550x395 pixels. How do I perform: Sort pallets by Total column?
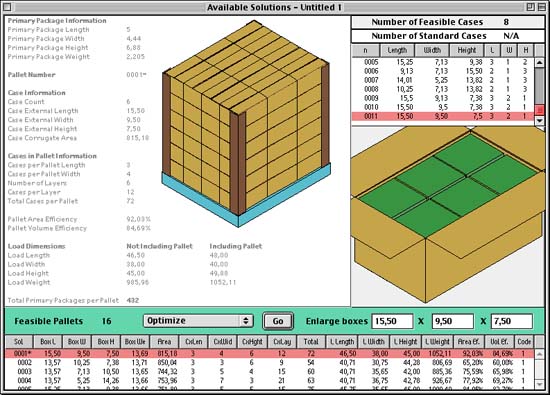click(311, 341)
